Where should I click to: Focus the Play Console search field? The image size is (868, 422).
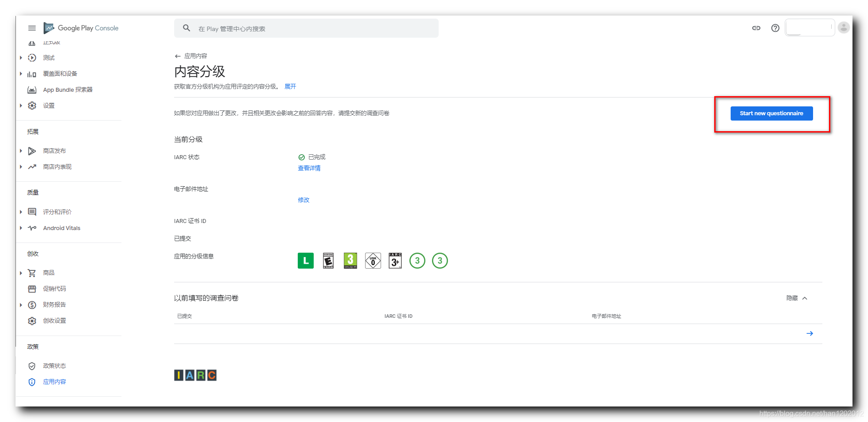(306, 28)
